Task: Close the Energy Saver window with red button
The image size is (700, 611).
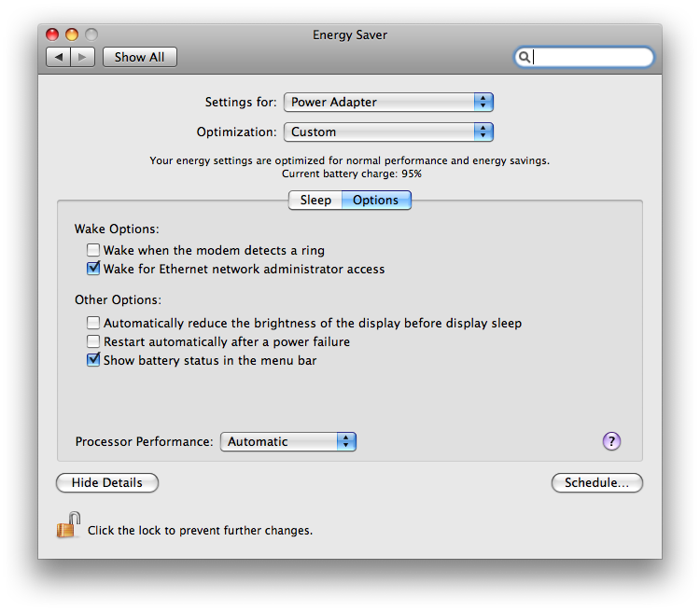Action: point(52,35)
